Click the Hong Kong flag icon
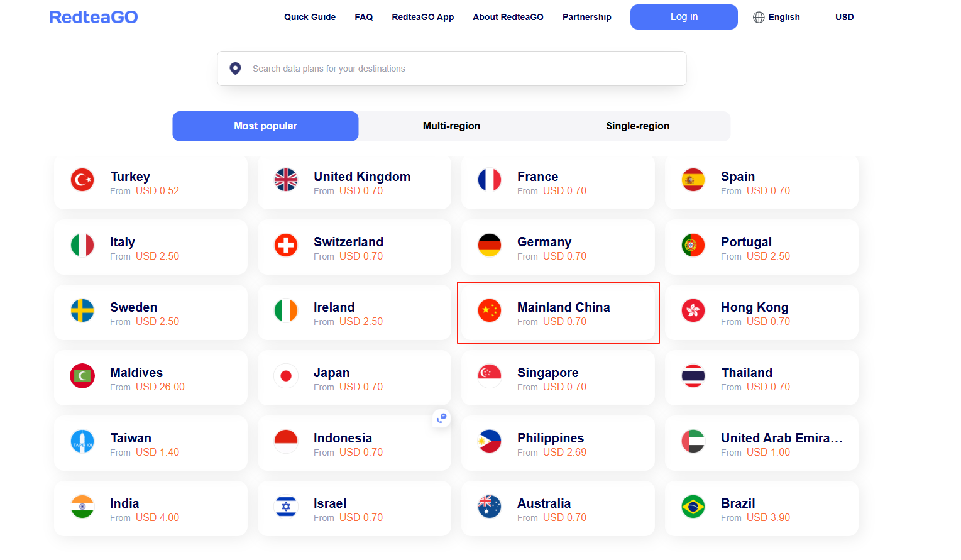The height and width of the screenshot is (560, 961). (x=693, y=310)
